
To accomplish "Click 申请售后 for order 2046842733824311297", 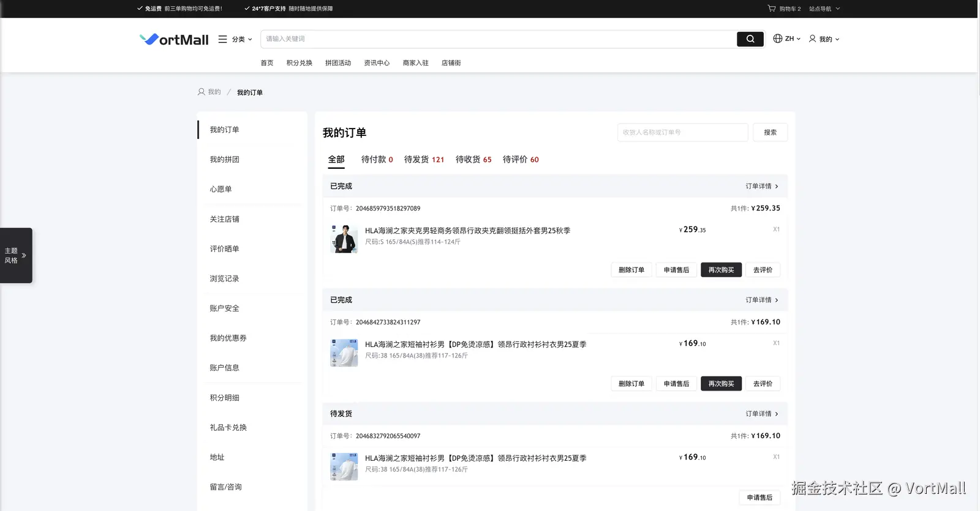I will pyautogui.click(x=676, y=384).
